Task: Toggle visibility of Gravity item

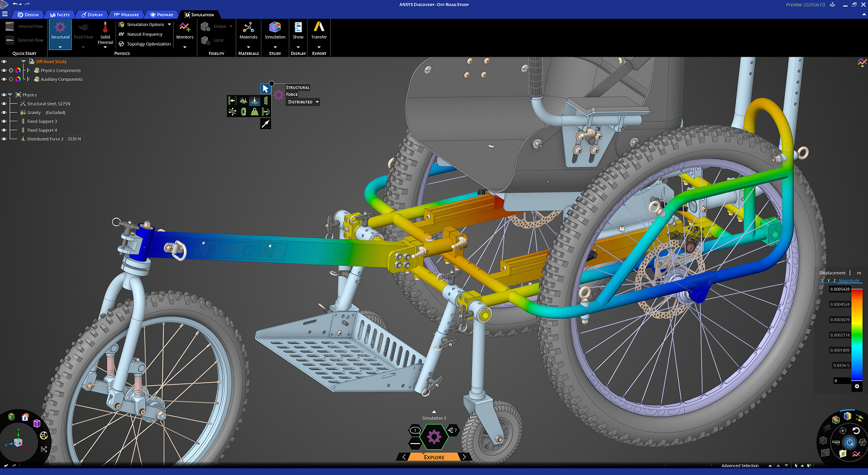Action: 4,113
